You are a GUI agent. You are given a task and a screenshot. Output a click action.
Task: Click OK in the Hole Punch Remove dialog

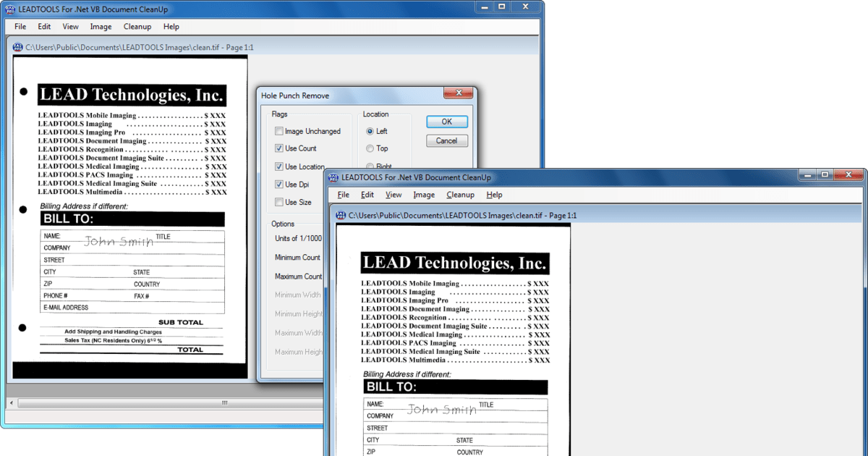(446, 121)
